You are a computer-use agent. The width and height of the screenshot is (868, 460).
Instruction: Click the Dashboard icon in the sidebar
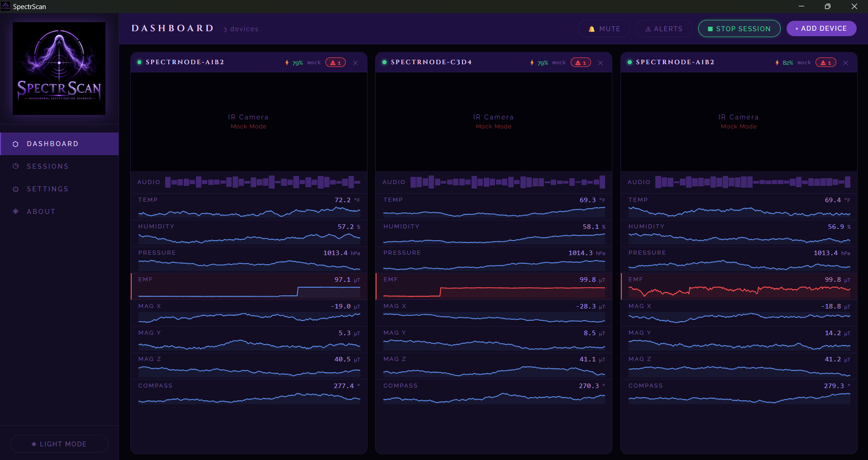[16, 144]
